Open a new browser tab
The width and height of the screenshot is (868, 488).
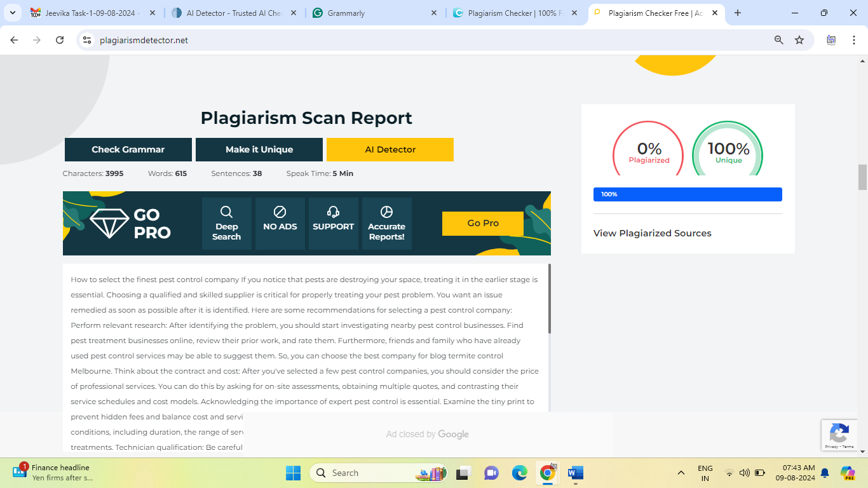(x=738, y=13)
